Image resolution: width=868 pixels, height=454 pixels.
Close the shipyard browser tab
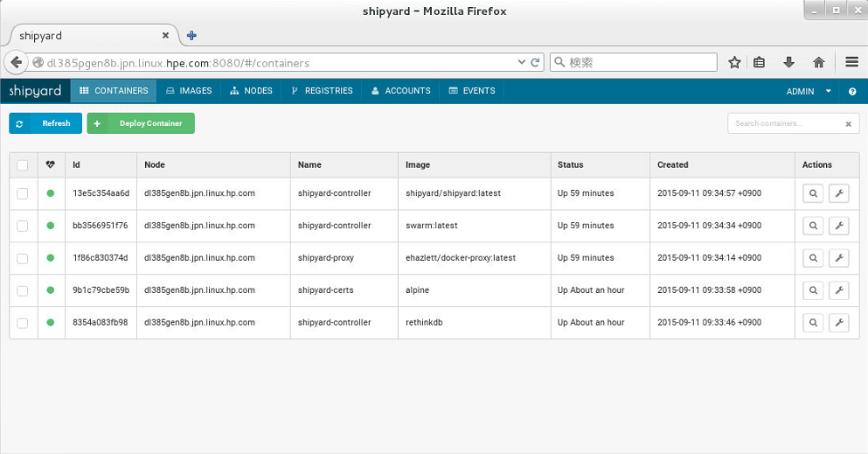pos(165,36)
